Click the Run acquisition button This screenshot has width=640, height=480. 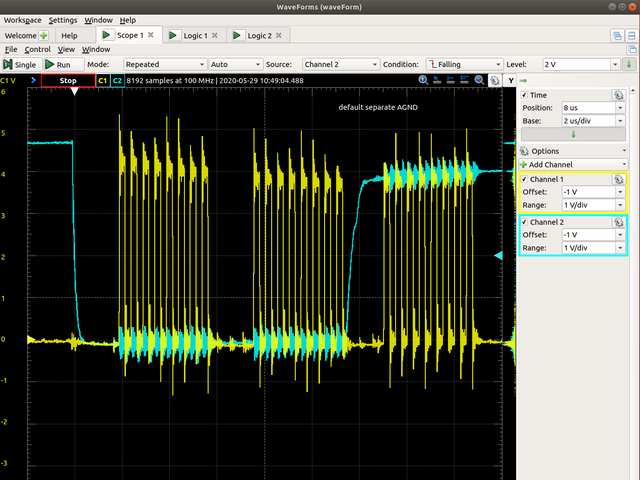point(63,64)
